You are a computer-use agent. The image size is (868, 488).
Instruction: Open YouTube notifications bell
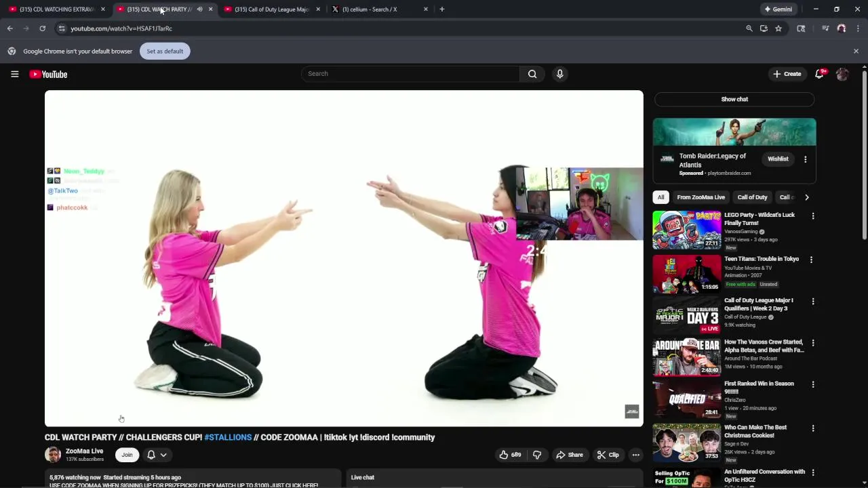(x=819, y=74)
